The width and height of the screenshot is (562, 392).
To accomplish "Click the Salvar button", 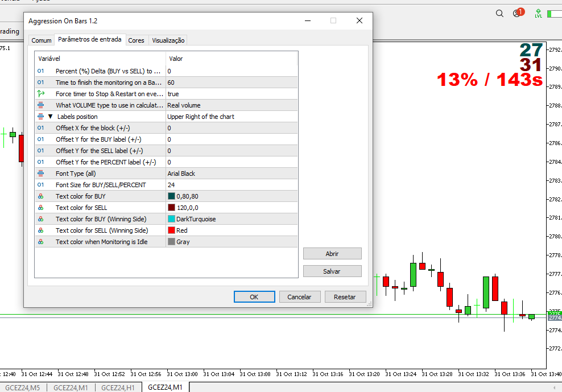I will coord(332,271).
